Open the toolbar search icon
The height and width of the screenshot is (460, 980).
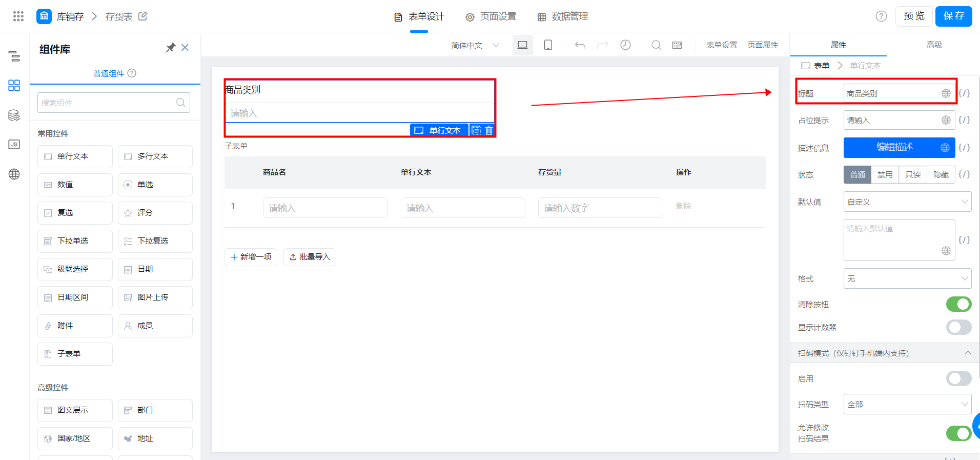coord(656,45)
